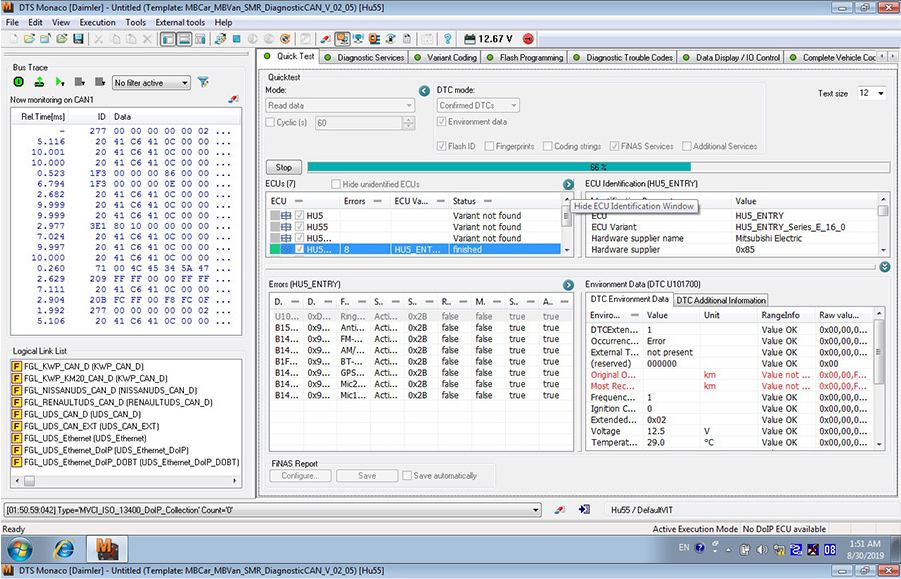Click the open folder toolbar icon
This screenshot has width=901, height=579.
pos(29,39)
